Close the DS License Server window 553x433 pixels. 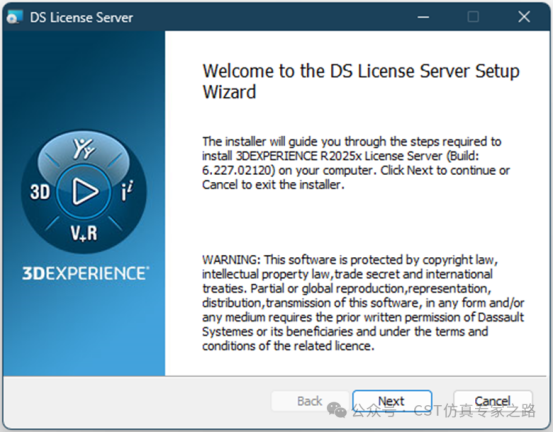click(524, 17)
